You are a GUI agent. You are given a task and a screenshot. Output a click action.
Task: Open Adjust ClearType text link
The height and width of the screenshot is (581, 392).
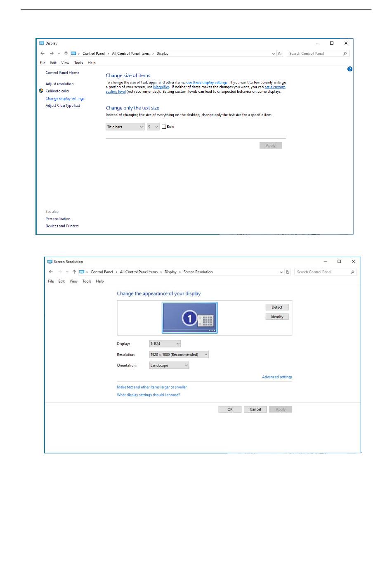[x=63, y=106]
